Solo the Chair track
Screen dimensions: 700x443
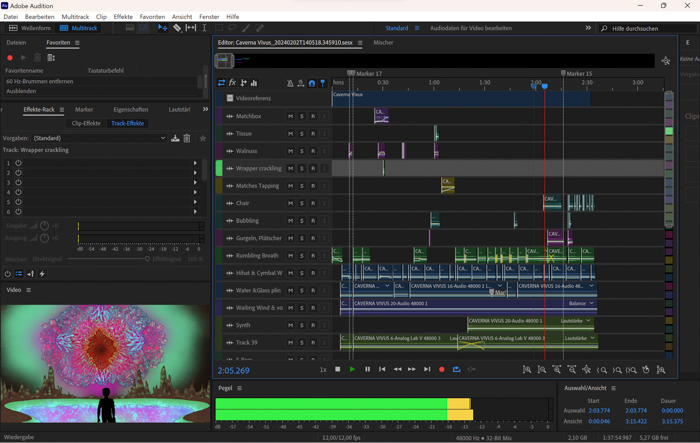(302, 203)
